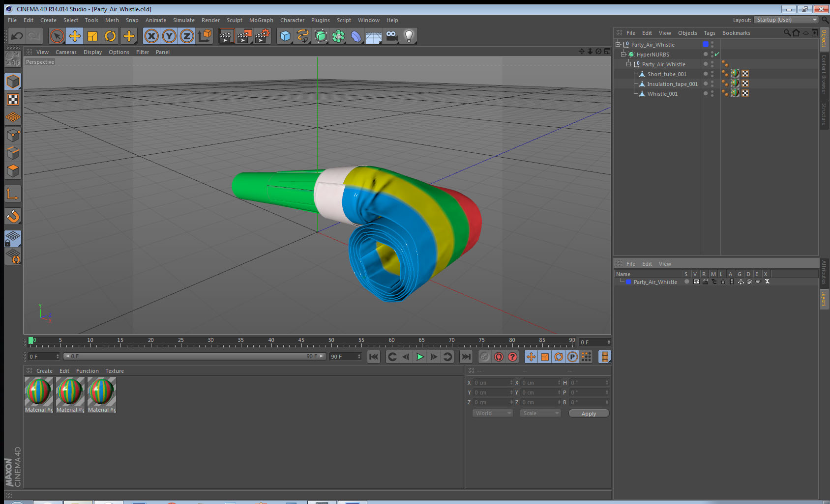830x504 pixels.
Task: Go to end of animation
Action: [x=466, y=357]
